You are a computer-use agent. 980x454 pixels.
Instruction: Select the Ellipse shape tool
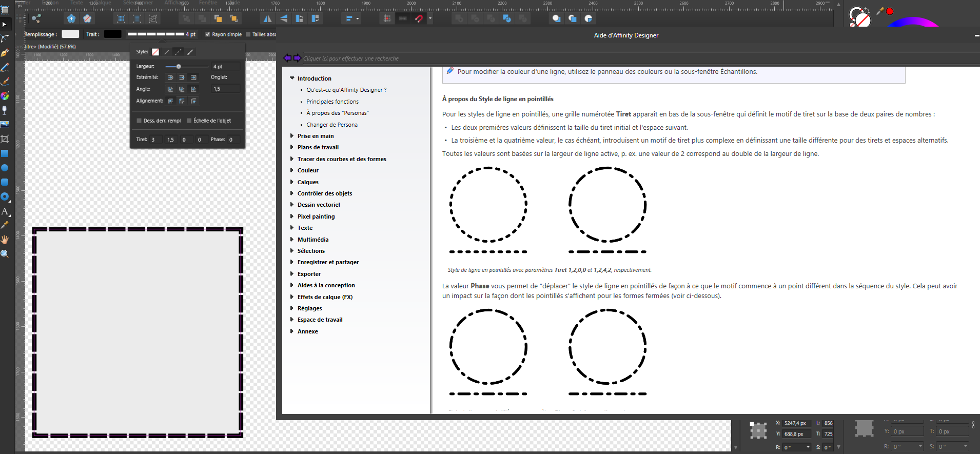(x=5, y=168)
